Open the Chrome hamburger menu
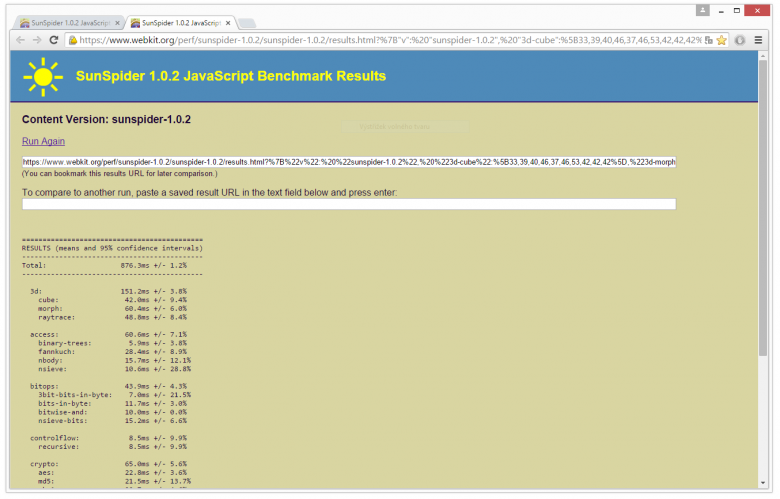The image size is (780, 499). point(758,40)
